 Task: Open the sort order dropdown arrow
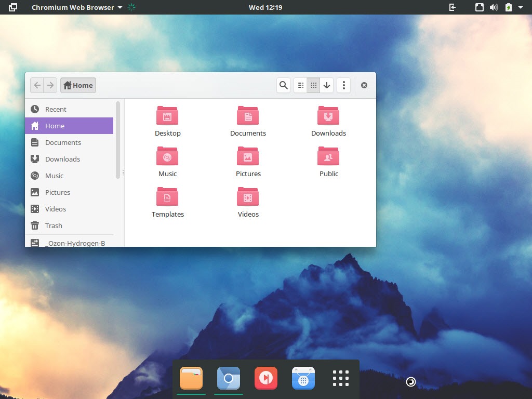pyautogui.click(x=327, y=85)
